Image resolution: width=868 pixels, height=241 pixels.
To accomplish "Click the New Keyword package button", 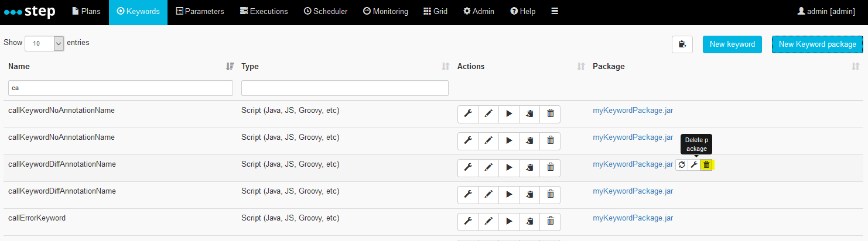I will [818, 44].
